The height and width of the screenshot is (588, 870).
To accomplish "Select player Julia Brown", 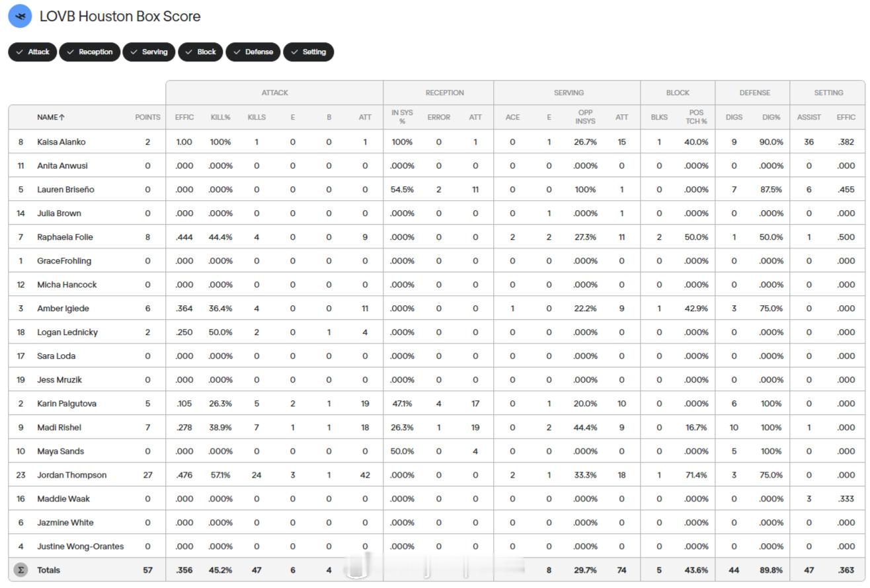I will pyautogui.click(x=59, y=213).
